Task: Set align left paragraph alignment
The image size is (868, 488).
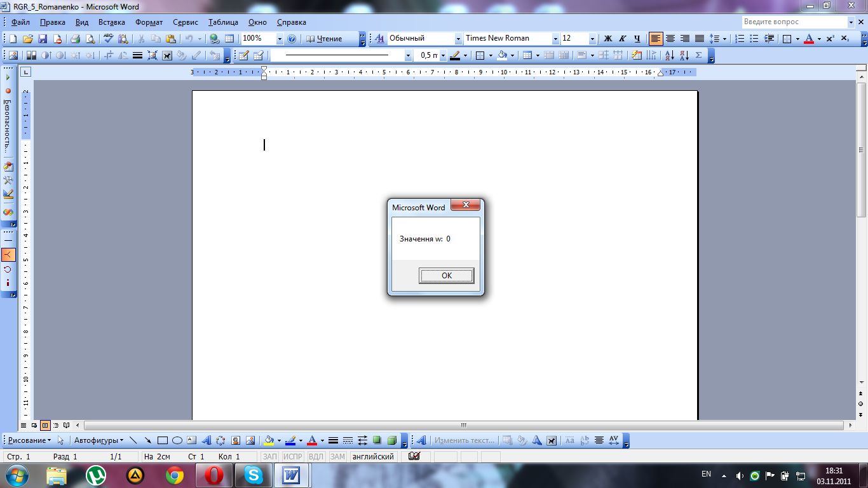Action: click(x=655, y=39)
